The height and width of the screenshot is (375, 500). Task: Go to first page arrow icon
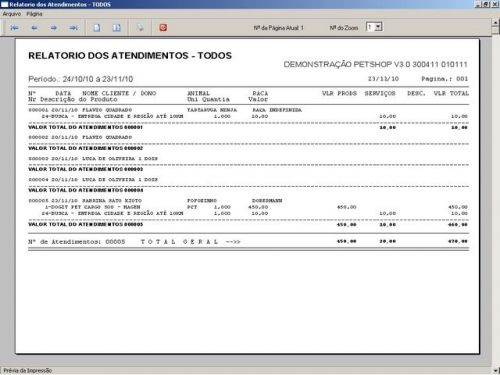[14, 28]
